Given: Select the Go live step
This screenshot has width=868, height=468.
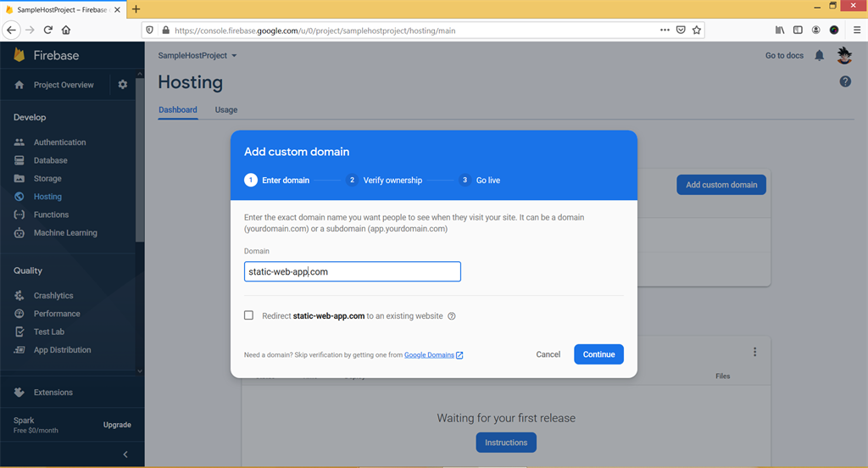Looking at the screenshot, I should 480,180.
